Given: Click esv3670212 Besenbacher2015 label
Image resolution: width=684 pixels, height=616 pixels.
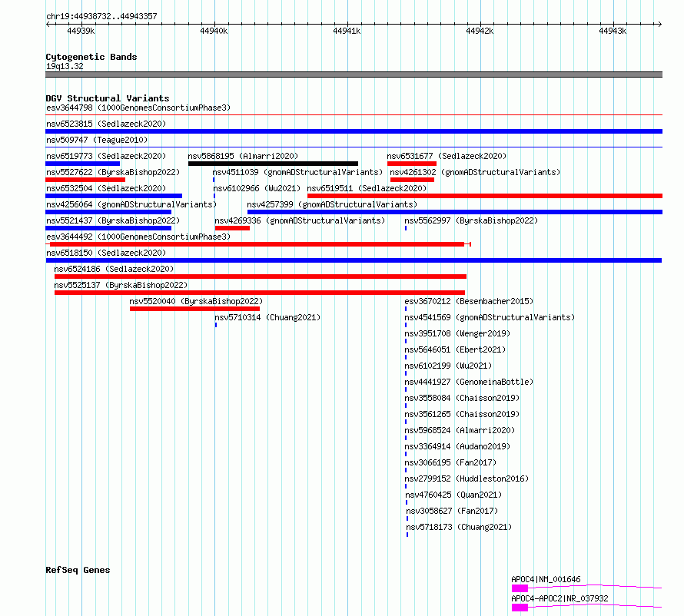Looking at the screenshot, I should tap(469, 301).
